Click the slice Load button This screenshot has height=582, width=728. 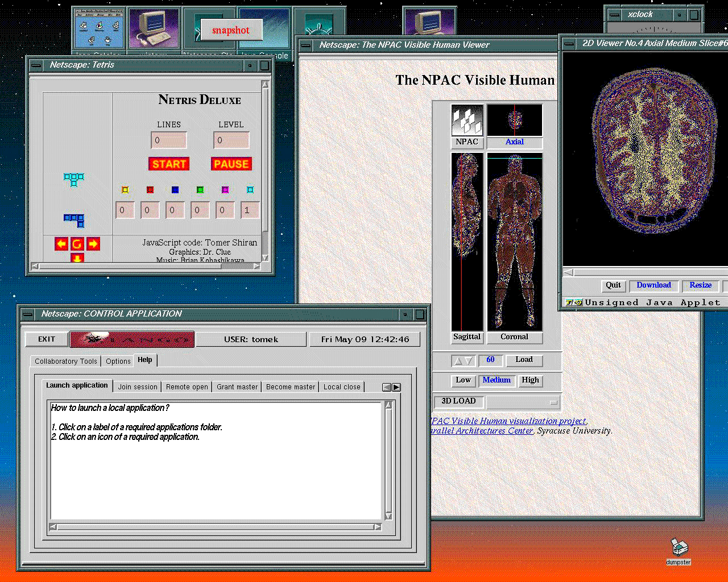pyautogui.click(x=524, y=360)
